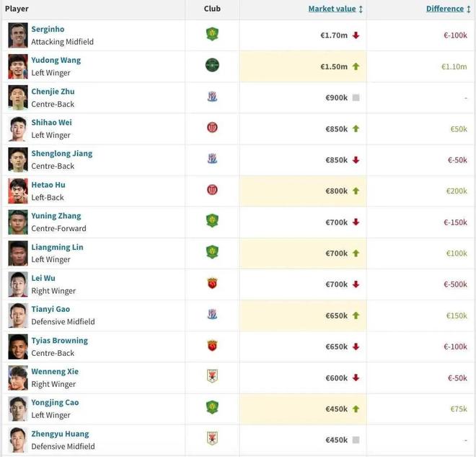
Task: Click Yongjing Cao's portrait thumbnail
Action: [18, 409]
